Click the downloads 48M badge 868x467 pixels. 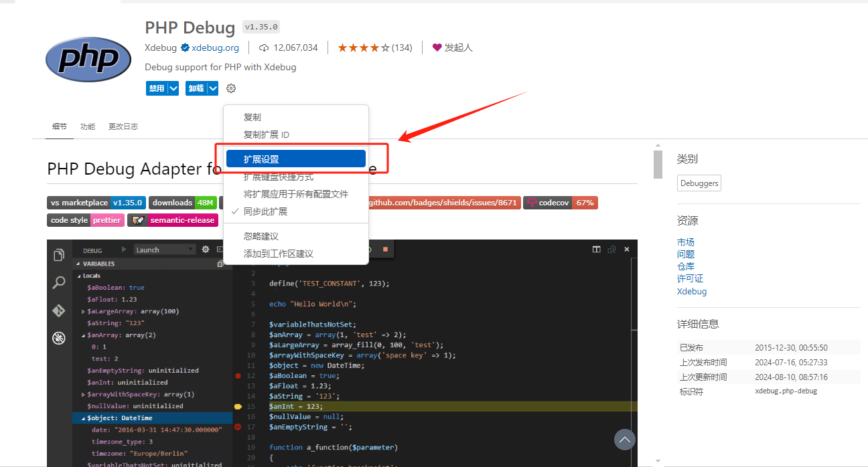click(x=182, y=203)
